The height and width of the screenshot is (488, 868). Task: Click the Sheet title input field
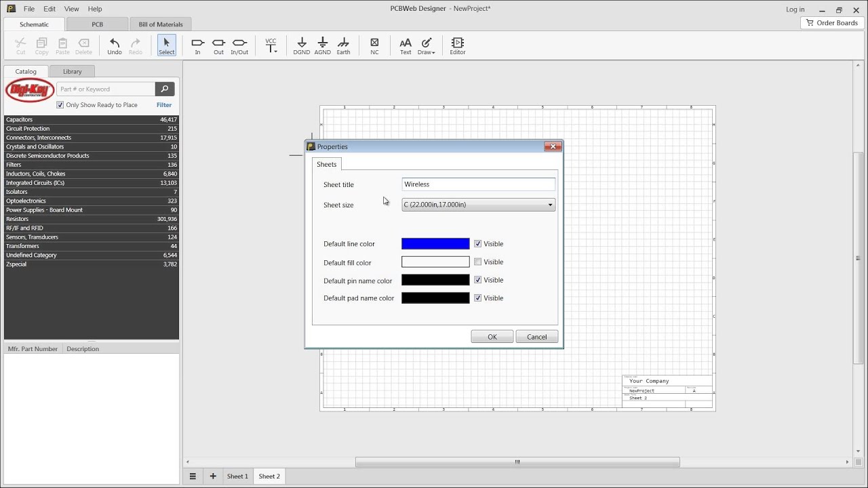pos(479,184)
